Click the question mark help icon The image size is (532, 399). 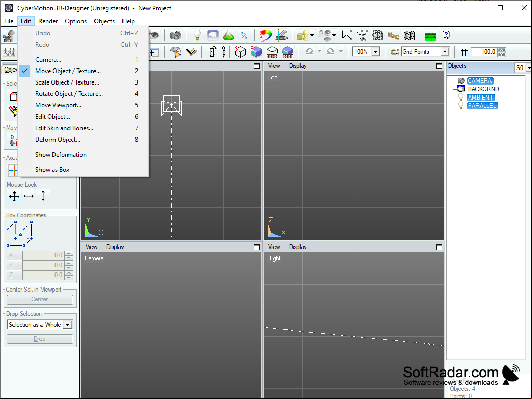[x=446, y=35]
